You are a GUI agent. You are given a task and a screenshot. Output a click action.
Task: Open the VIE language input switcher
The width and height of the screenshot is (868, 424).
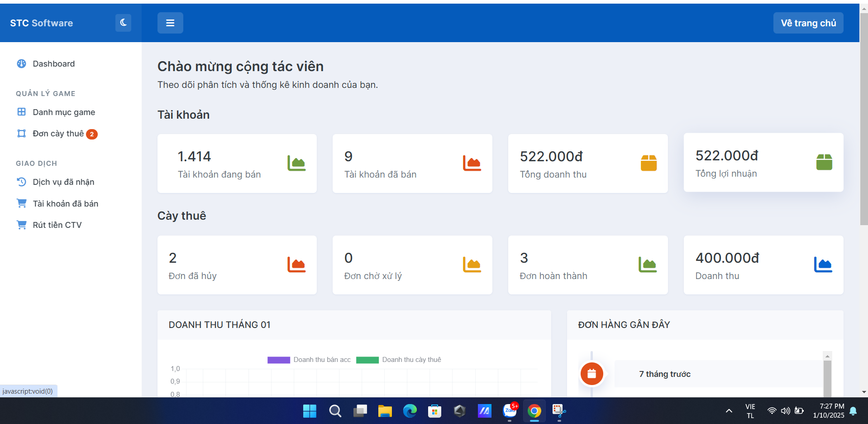point(750,411)
